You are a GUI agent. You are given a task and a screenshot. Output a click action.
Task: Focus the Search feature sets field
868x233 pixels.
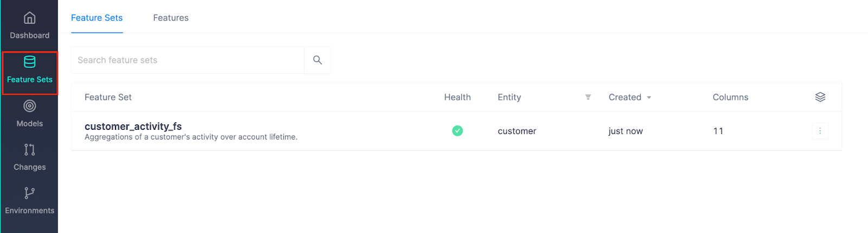pyautogui.click(x=187, y=60)
